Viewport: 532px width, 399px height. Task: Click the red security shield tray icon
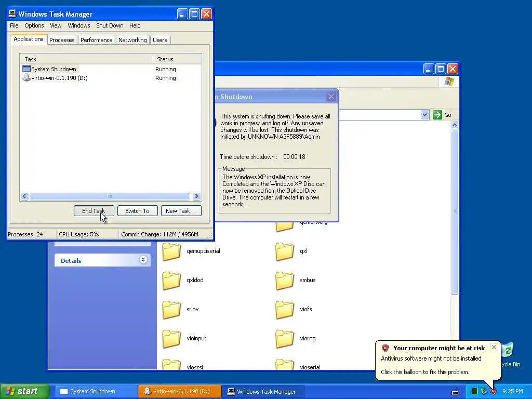pyautogui.click(x=493, y=392)
